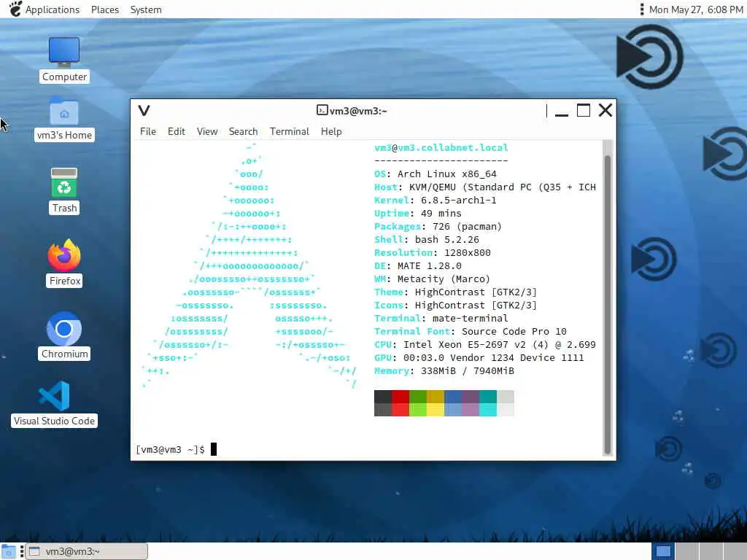Screen dimensions: 747x560
Task: Open the Terminal menu in menubar
Action: (x=289, y=131)
